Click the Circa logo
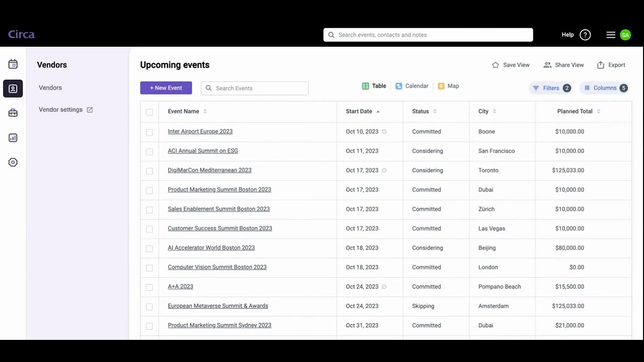The image size is (644, 362). click(21, 35)
